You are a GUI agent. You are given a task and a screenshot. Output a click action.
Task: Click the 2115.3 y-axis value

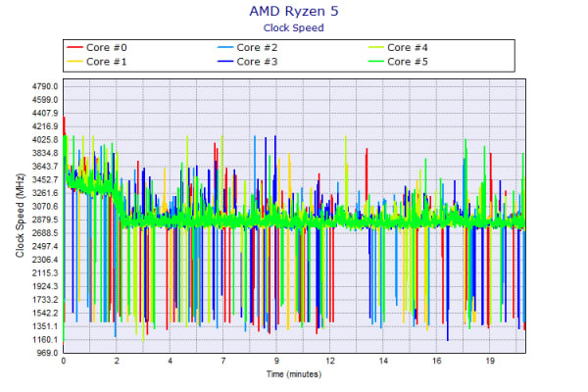(45, 273)
